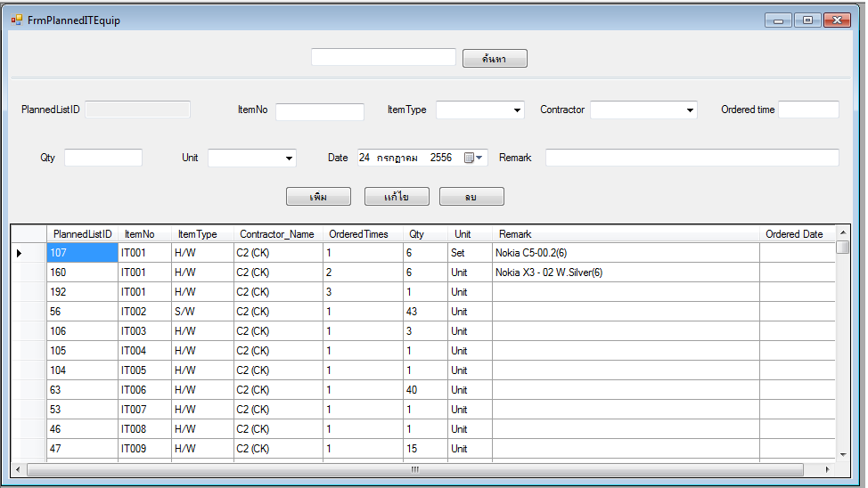
Task: Sort by Unit column header
Action: tap(470, 234)
